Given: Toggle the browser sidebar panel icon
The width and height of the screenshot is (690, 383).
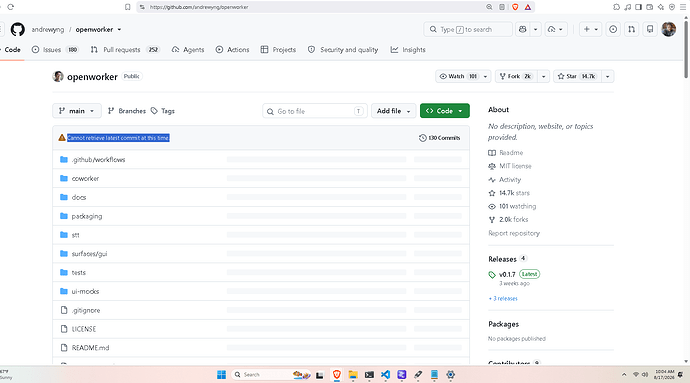Looking at the screenshot, I should (x=639, y=7).
